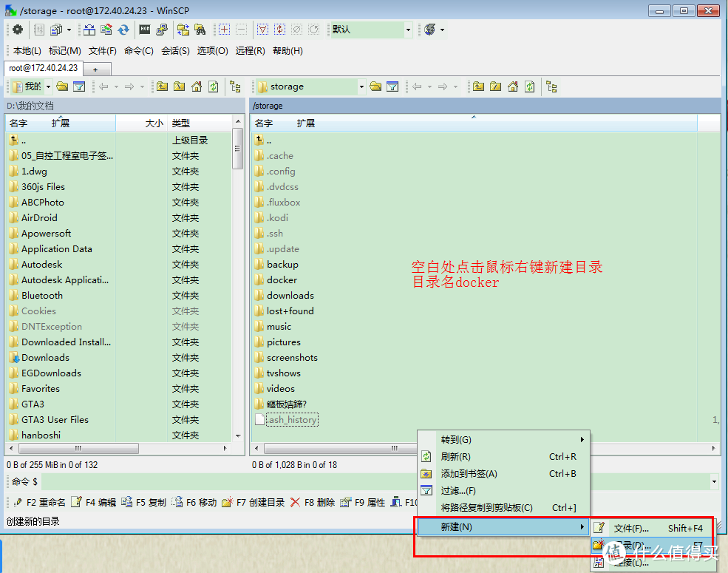
Task: Click the transfer queue copy icon
Action: 56,30
